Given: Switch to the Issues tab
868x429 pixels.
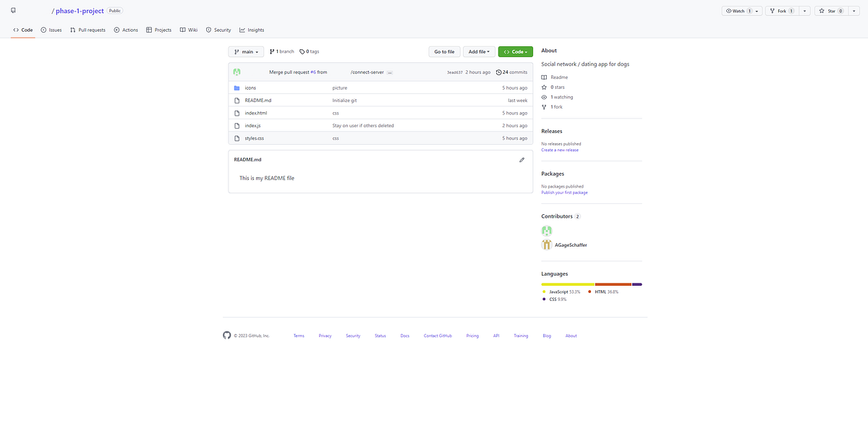Looking at the screenshot, I should pyautogui.click(x=51, y=30).
